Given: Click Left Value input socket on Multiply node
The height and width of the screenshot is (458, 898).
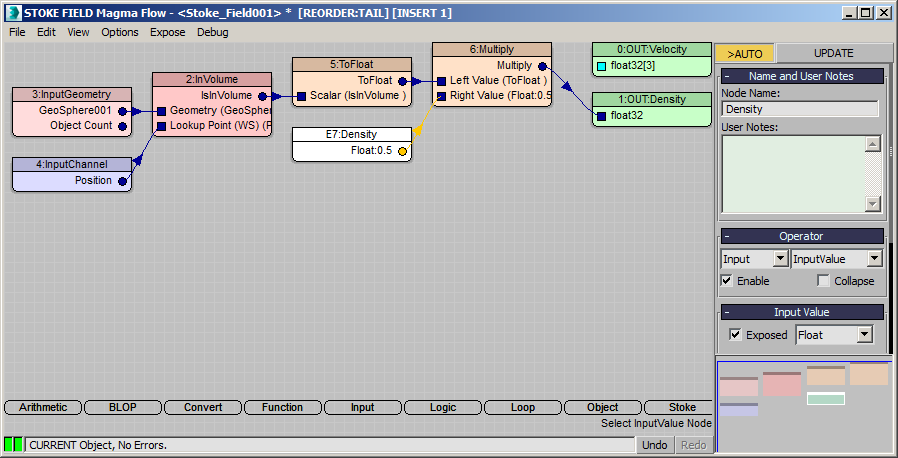Looking at the screenshot, I should click(441, 81).
